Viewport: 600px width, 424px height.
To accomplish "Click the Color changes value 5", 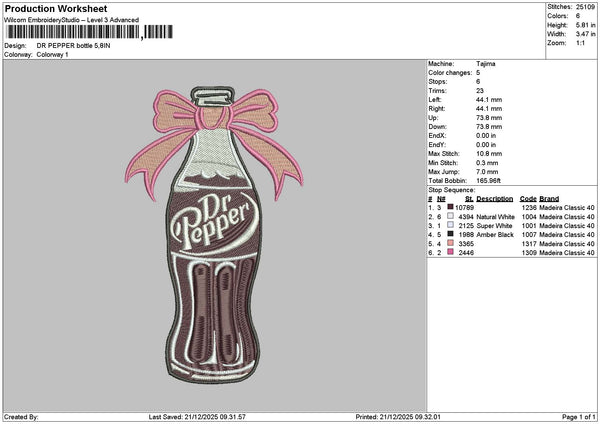I will pyautogui.click(x=478, y=73).
